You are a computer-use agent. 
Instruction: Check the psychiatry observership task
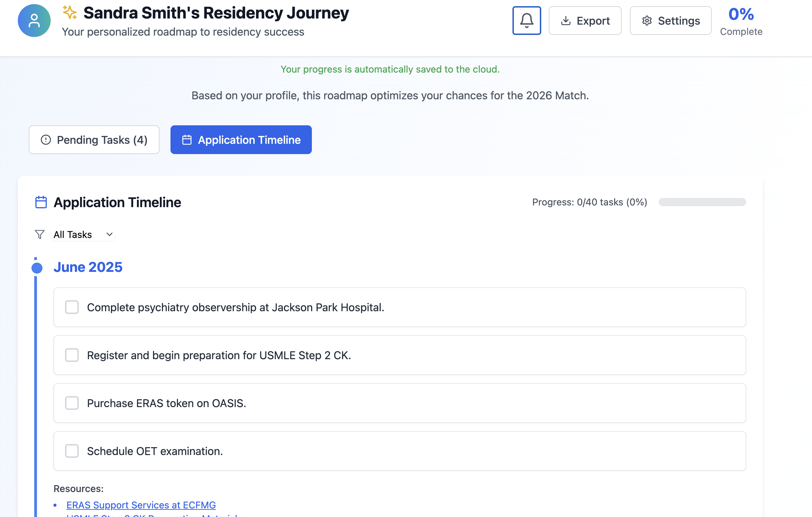(72, 307)
